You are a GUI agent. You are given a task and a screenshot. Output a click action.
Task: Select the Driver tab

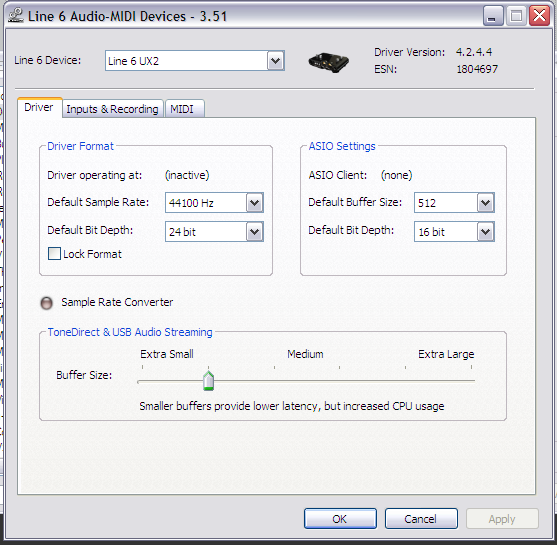(39, 107)
